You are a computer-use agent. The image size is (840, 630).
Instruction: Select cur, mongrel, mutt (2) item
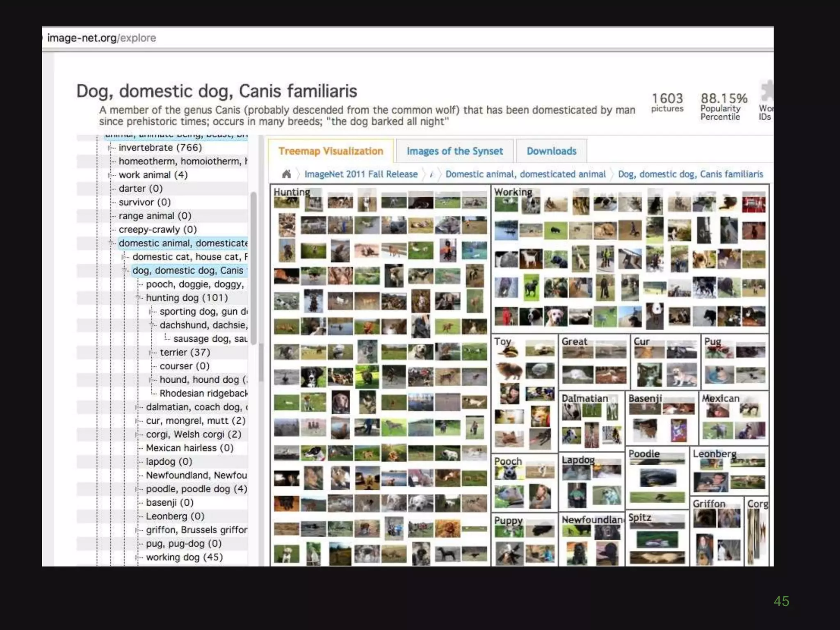196,421
